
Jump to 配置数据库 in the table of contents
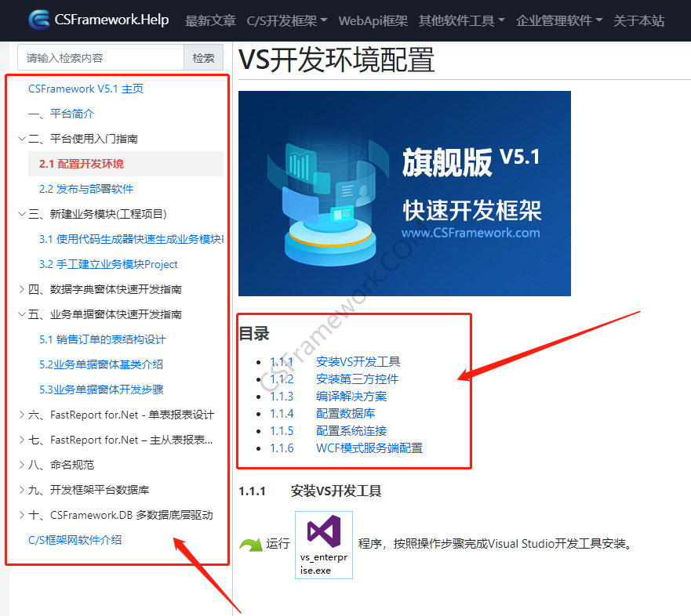(x=345, y=414)
